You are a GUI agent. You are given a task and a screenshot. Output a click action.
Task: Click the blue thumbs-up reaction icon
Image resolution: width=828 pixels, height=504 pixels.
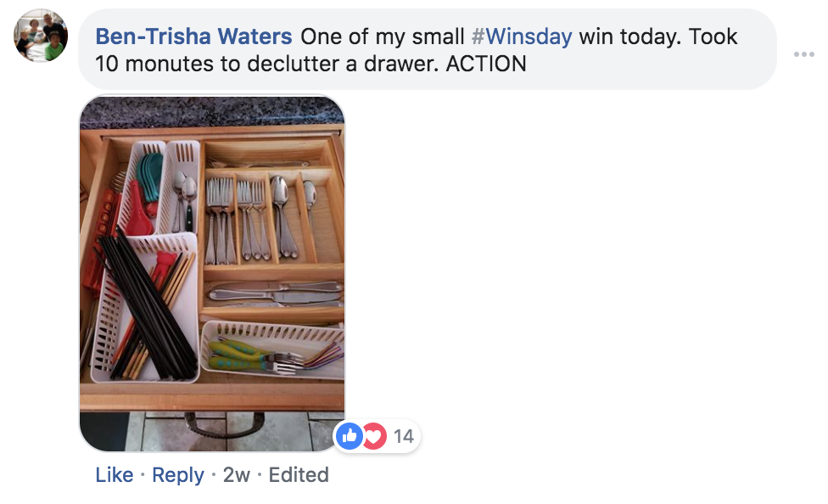[349, 436]
